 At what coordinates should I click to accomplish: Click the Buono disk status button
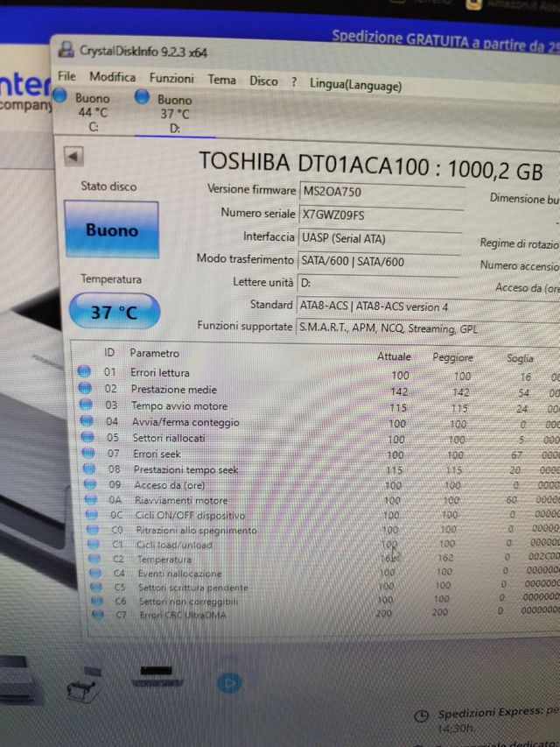tap(111, 230)
